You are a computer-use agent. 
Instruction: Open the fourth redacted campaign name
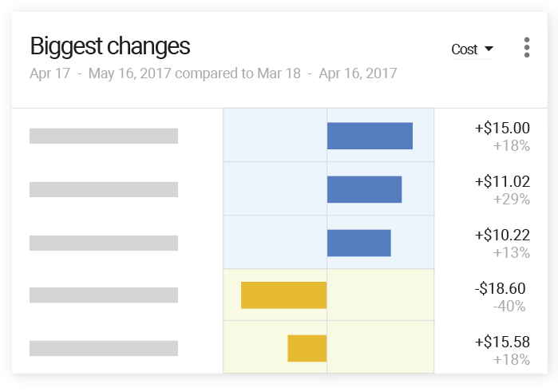pos(104,295)
